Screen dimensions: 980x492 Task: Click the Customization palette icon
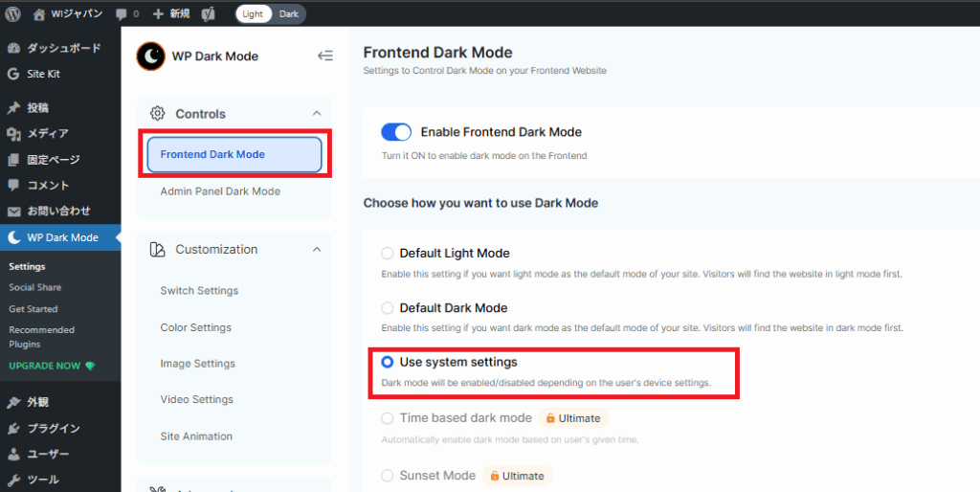click(158, 250)
